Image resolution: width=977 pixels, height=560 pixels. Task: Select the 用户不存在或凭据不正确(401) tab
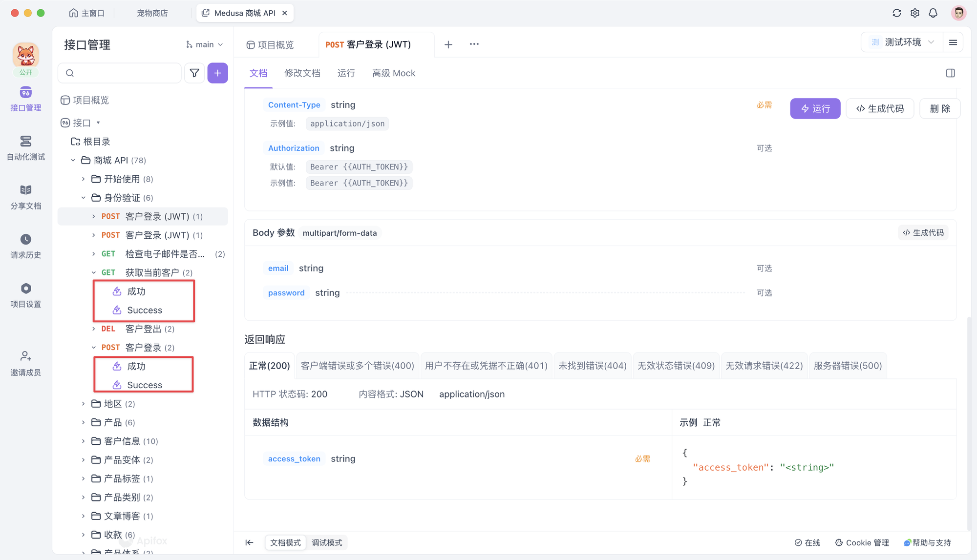point(486,366)
